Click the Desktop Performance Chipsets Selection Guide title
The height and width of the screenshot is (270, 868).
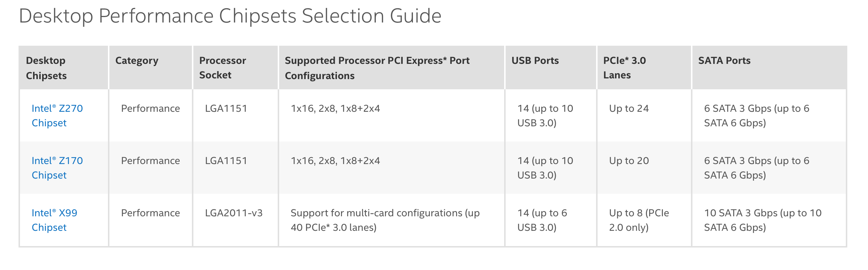[x=230, y=16]
